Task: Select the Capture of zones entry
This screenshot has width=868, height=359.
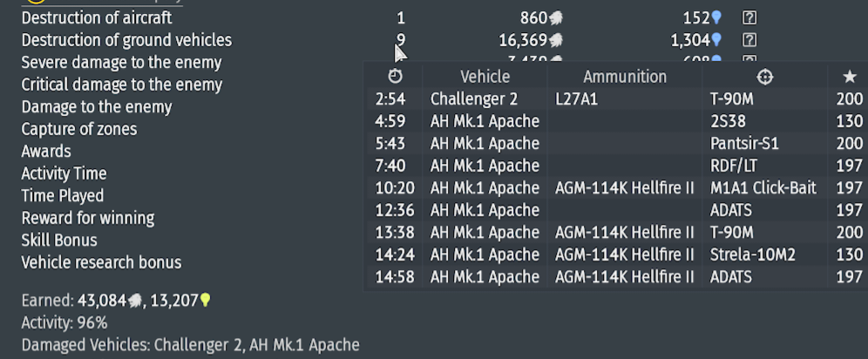Action: tap(78, 129)
